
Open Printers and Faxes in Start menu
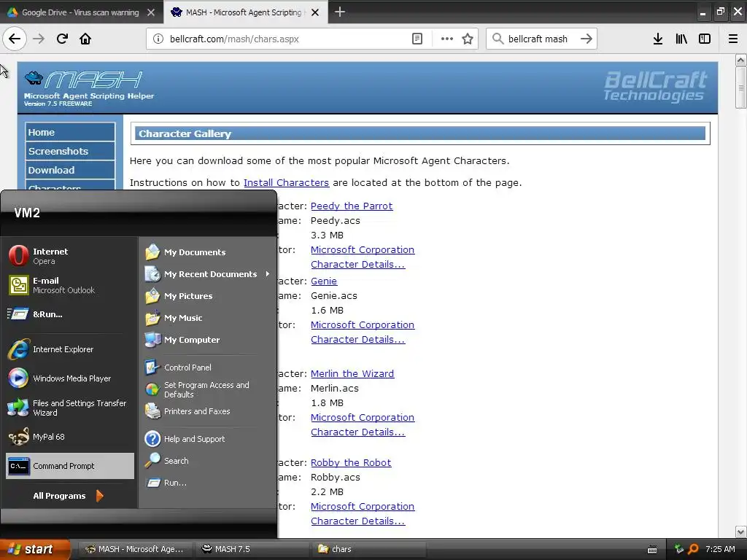pos(206,411)
